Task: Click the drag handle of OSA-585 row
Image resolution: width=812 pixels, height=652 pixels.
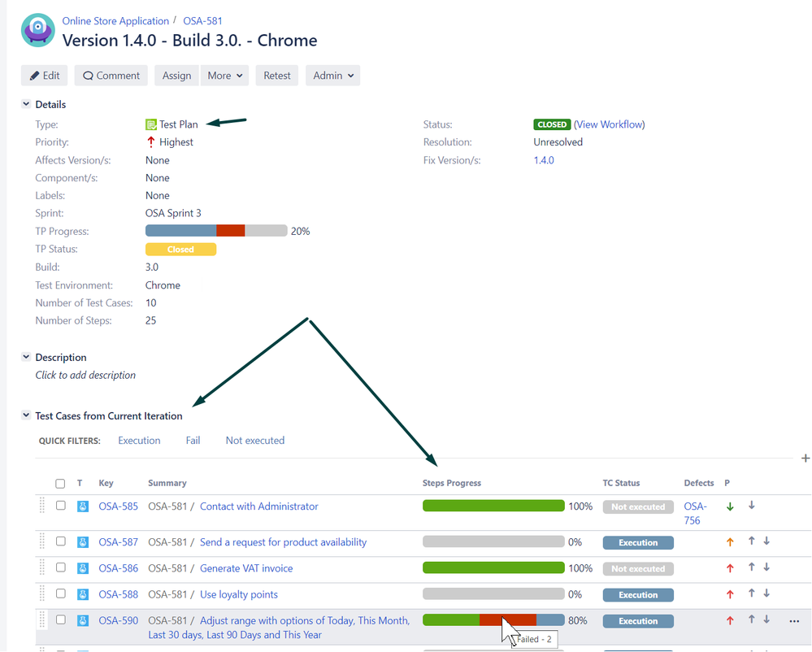Action: tap(42, 506)
